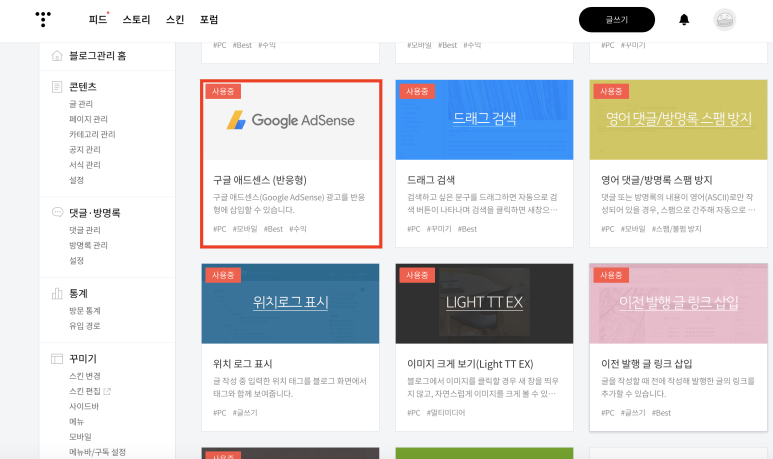The image size is (773, 459).
Task: Open the 위치로그 표시 banner
Action: [290, 304]
